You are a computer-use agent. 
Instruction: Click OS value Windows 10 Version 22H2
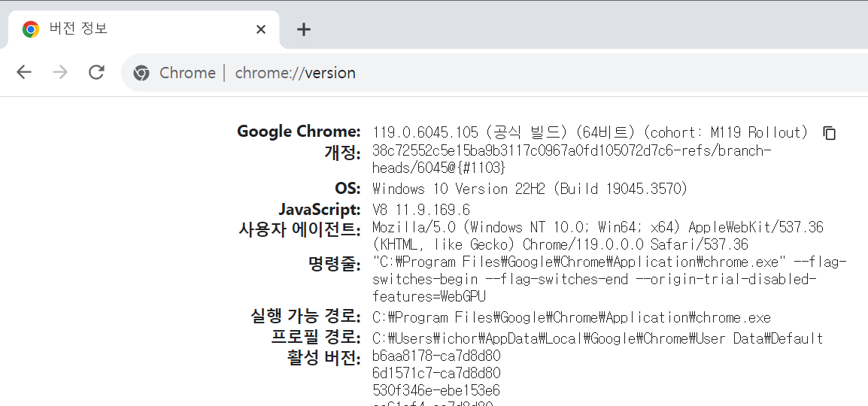coord(530,189)
